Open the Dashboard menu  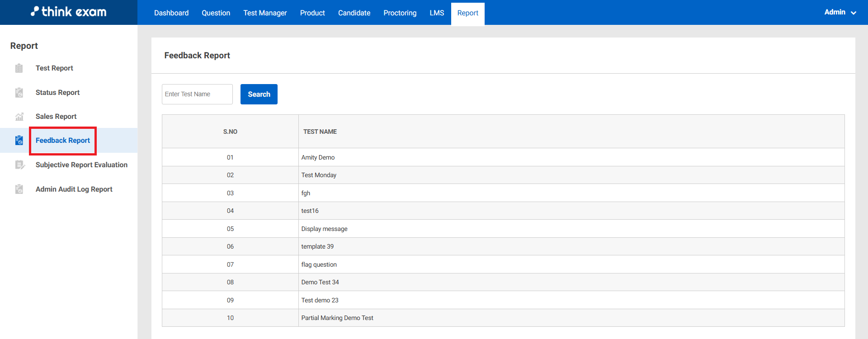click(x=171, y=13)
